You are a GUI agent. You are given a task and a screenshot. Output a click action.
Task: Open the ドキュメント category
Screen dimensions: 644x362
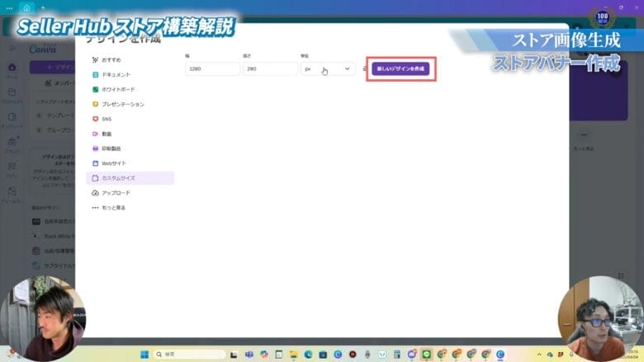coord(111,74)
